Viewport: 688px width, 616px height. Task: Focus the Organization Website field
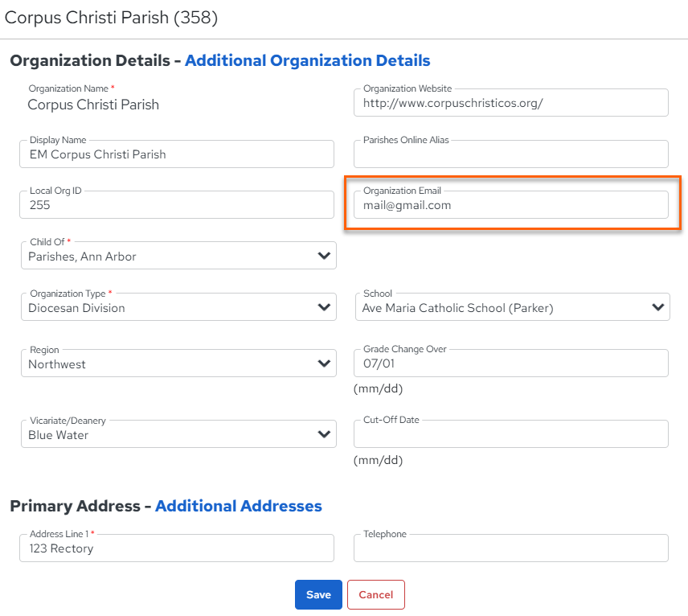tap(510, 103)
